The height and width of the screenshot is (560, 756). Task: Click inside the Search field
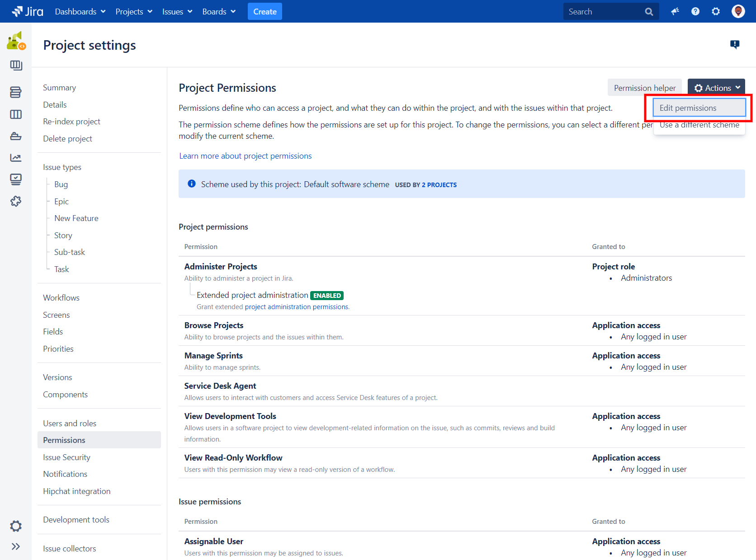[606, 11]
